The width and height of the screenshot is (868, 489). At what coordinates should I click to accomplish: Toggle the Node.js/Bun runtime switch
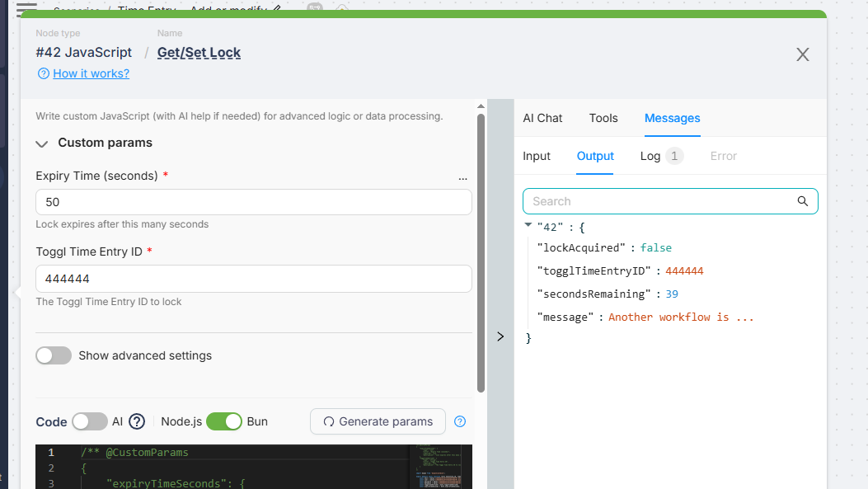click(223, 421)
